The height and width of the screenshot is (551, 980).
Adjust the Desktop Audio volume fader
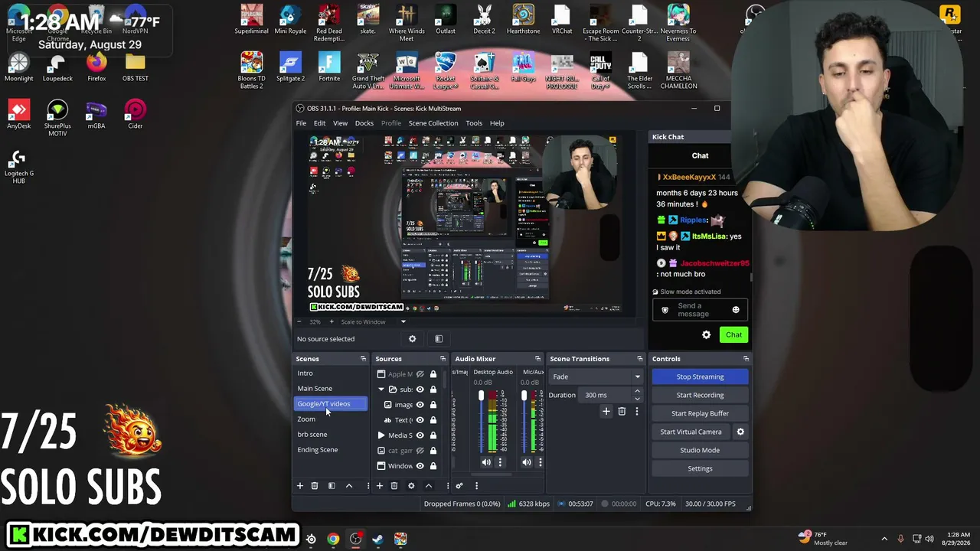tap(481, 396)
